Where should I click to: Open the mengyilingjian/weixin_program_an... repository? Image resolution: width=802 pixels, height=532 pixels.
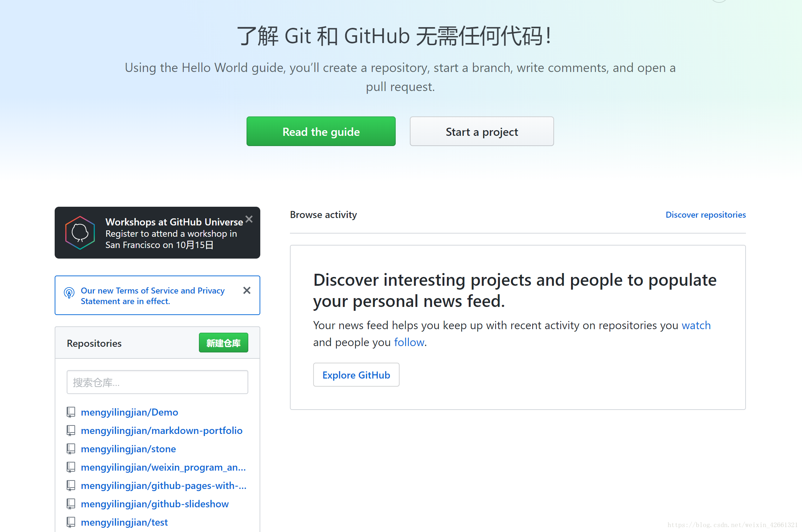pos(163,467)
